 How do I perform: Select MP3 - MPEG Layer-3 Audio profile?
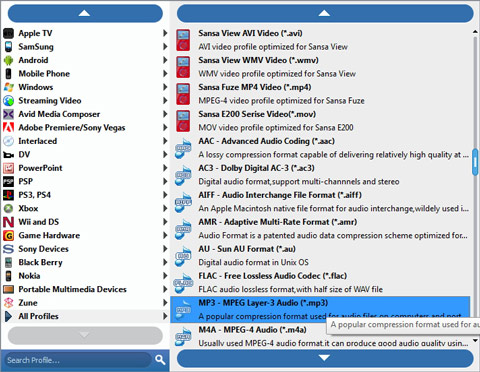(x=320, y=310)
